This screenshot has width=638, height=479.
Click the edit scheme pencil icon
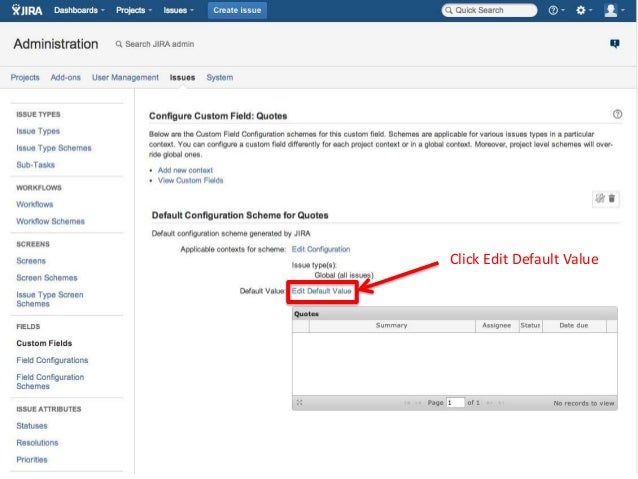point(600,198)
